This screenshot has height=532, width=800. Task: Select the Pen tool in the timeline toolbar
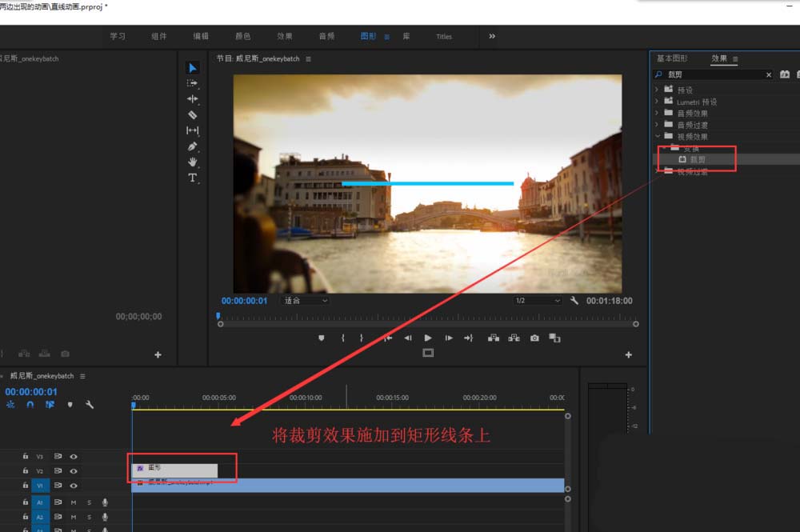coord(192,146)
